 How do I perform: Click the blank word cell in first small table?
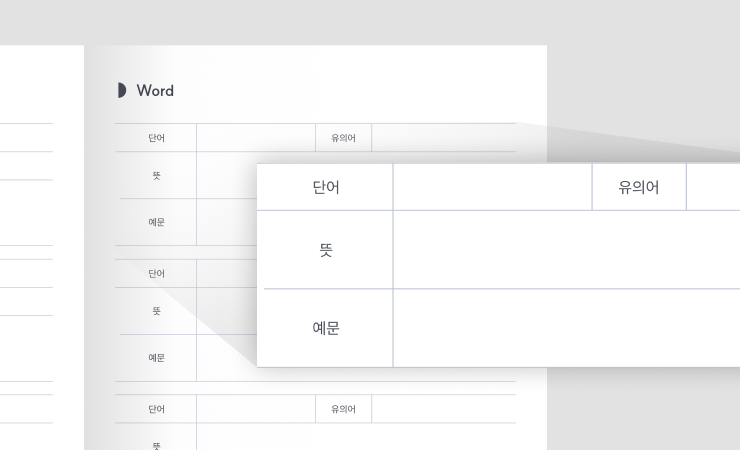click(x=256, y=138)
